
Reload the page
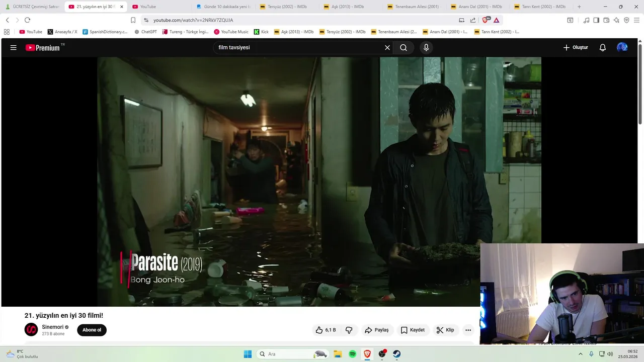click(27, 20)
